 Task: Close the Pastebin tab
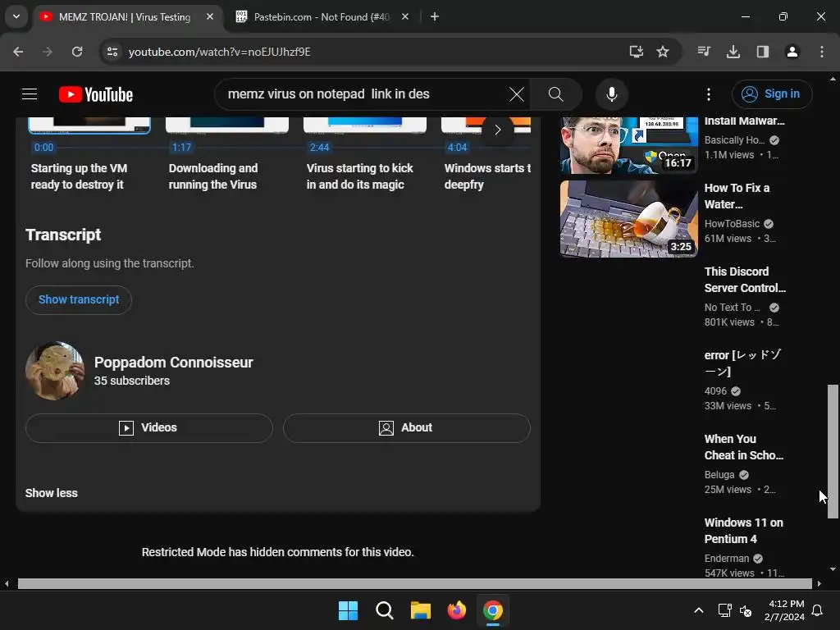[x=405, y=16]
